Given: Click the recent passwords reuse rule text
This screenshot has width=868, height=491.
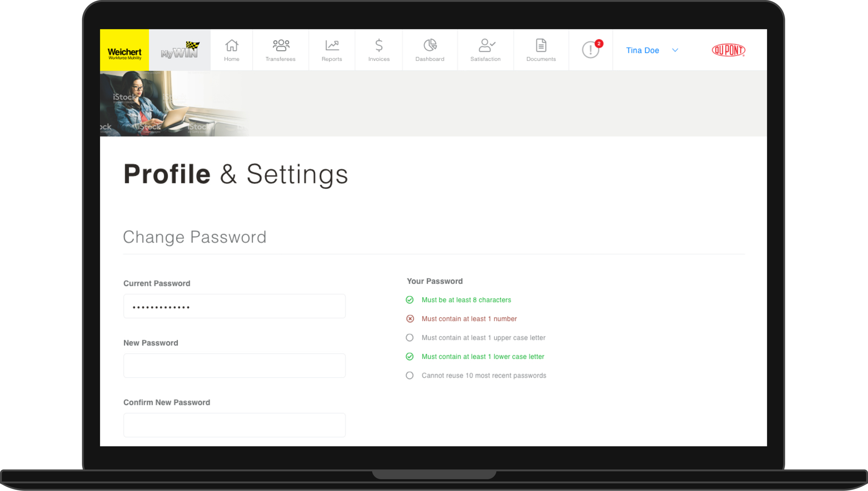Looking at the screenshot, I should point(484,376).
